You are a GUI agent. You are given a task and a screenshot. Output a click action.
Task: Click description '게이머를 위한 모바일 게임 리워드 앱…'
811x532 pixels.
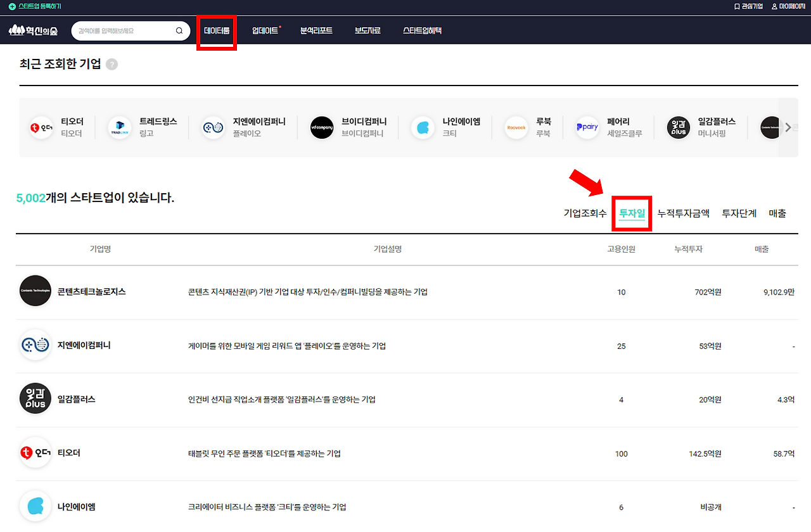[287, 346]
